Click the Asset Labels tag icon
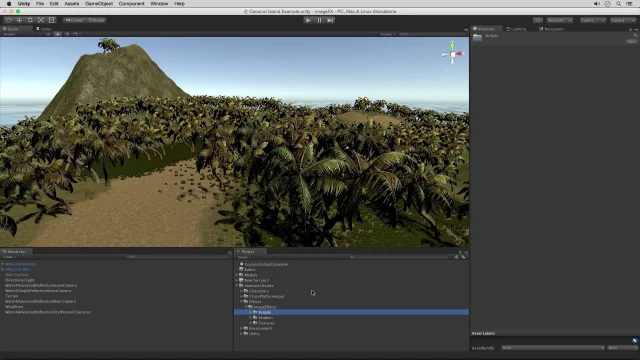Image resolution: width=640 pixels, height=360 pixels. point(634,341)
